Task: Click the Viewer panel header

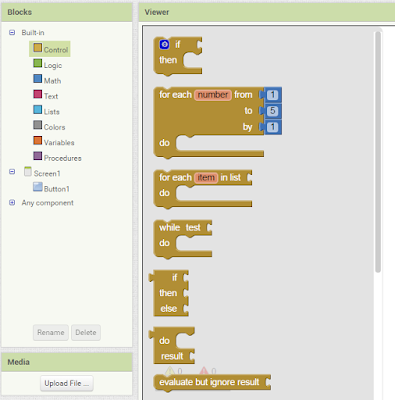Action: [267, 12]
